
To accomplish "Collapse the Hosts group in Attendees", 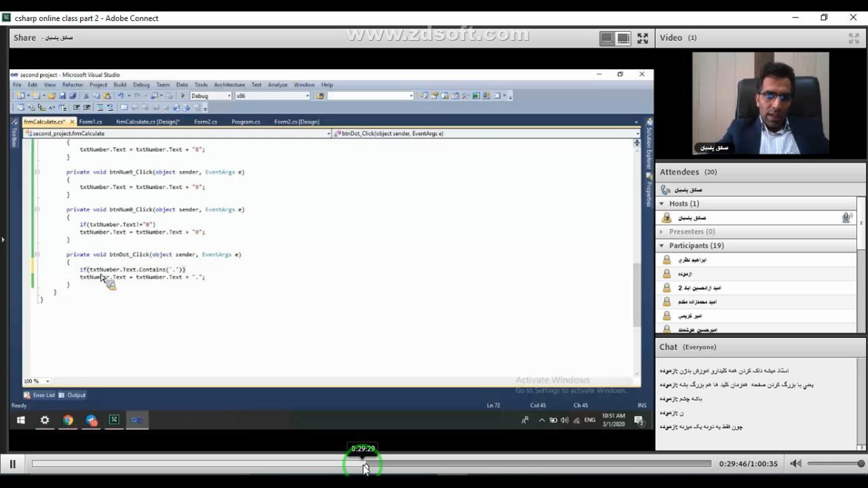I will tap(662, 204).
